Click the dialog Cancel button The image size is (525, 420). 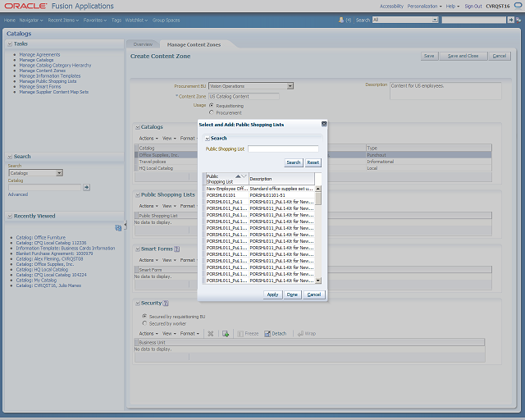[314, 294]
